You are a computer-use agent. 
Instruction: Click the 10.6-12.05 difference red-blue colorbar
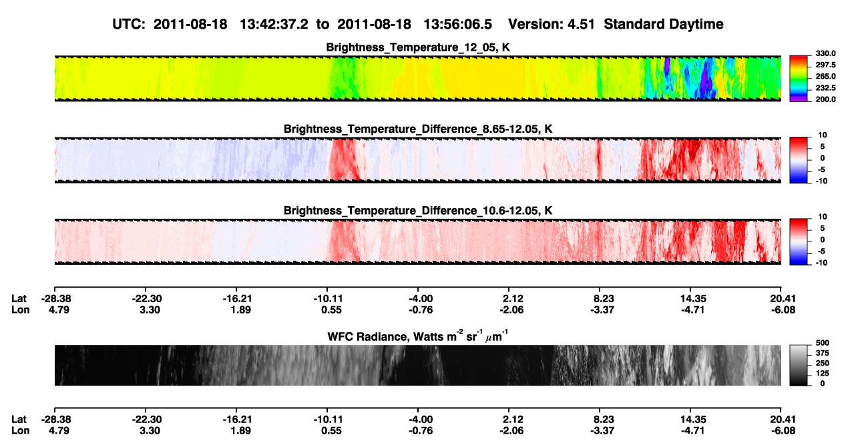[x=799, y=241]
